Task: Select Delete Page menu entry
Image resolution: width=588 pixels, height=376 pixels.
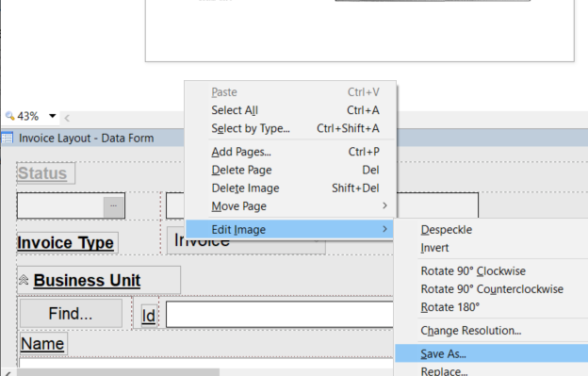Action: pos(290,171)
